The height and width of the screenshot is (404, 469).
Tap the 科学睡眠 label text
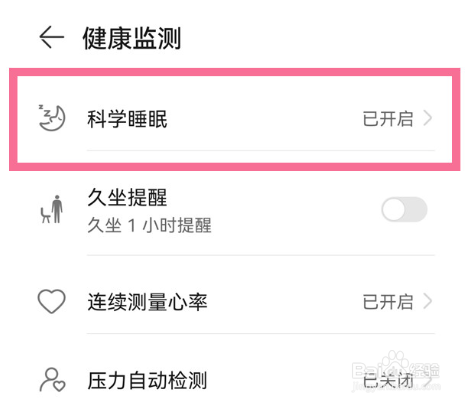click(x=127, y=119)
